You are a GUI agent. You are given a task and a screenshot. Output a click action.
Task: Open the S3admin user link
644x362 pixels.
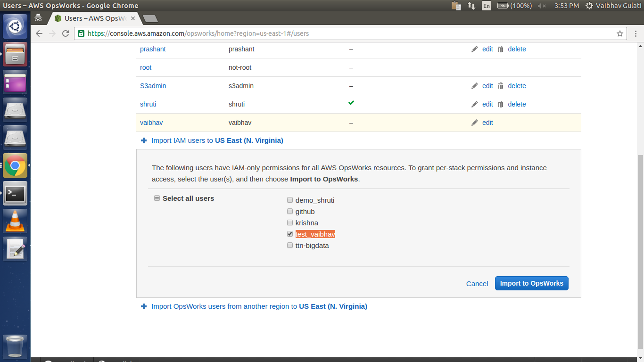pyautogui.click(x=153, y=86)
